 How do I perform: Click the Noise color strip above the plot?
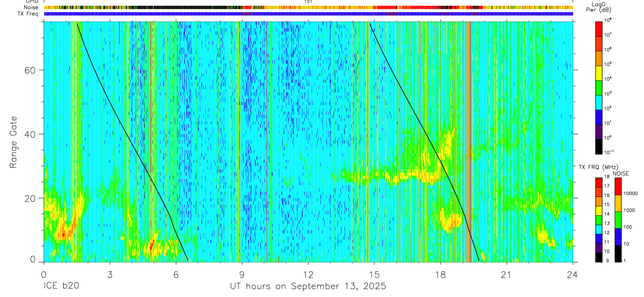point(308,8)
